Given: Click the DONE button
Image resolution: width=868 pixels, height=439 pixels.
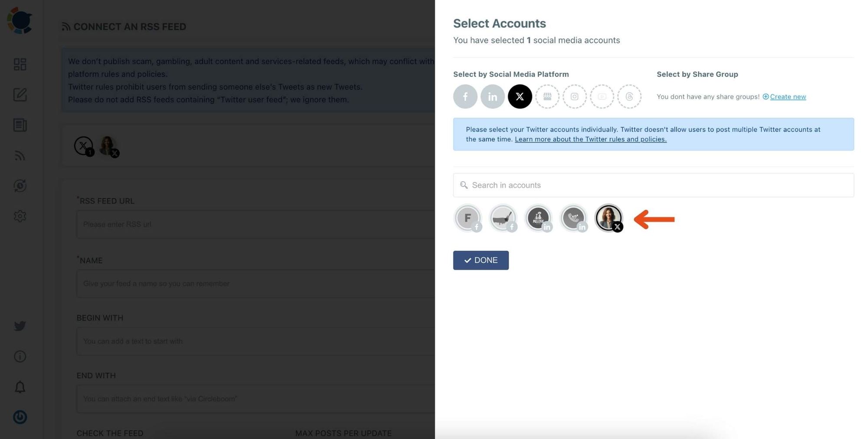Looking at the screenshot, I should pyautogui.click(x=480, y=260).
